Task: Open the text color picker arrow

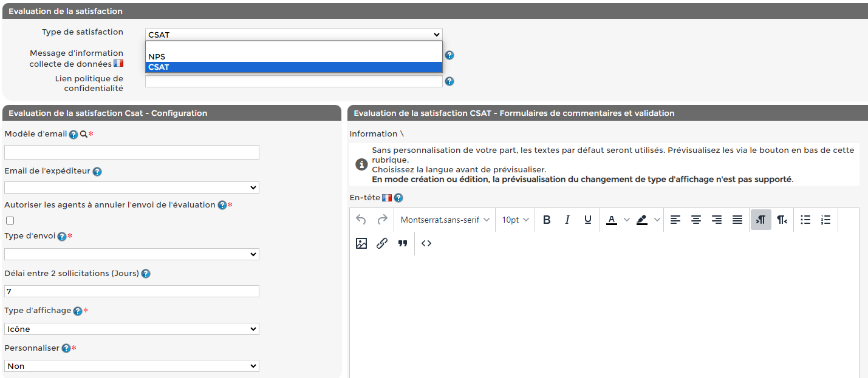Action: pos(627,220)
